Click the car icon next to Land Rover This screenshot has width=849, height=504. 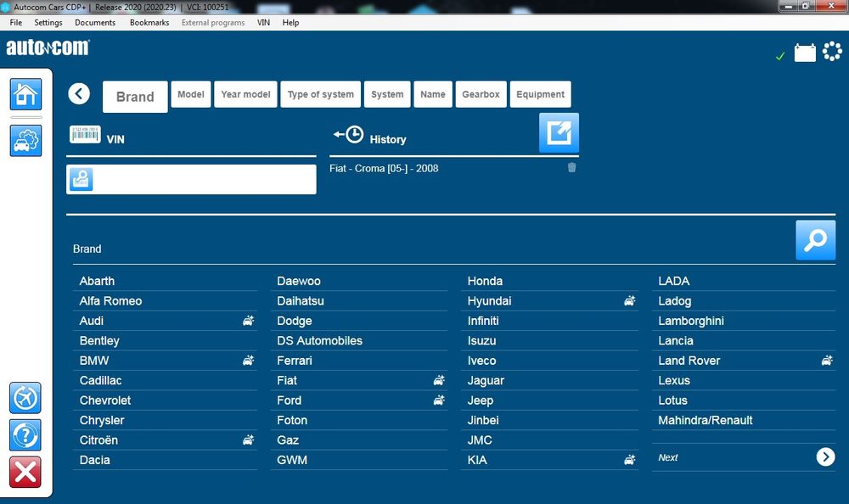[x=827, y=360]
